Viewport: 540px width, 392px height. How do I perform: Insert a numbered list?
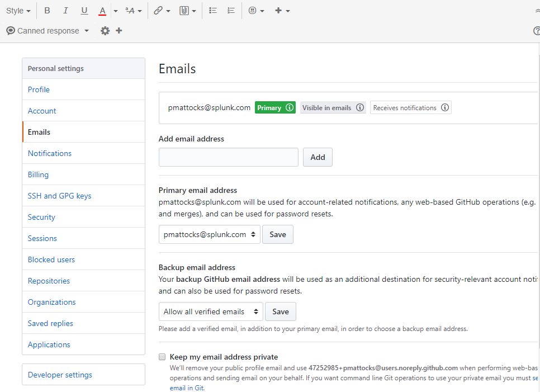pyautogui.click(x=231, y=11)
